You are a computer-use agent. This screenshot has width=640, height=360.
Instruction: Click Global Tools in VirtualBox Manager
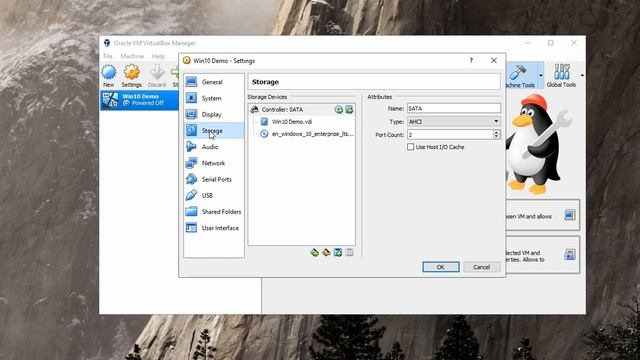pos(561,76)
